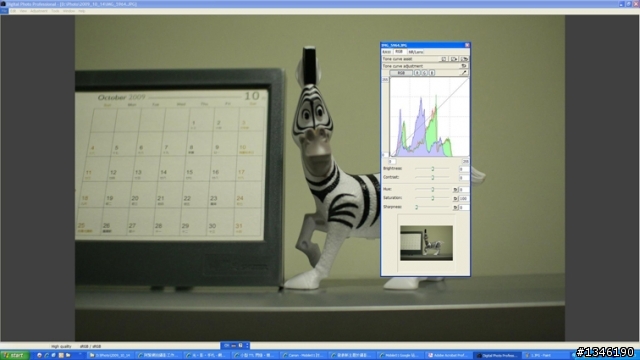Select the G channel for tone curve
Viewport: 640px width, 360px height.
(424, 73)
